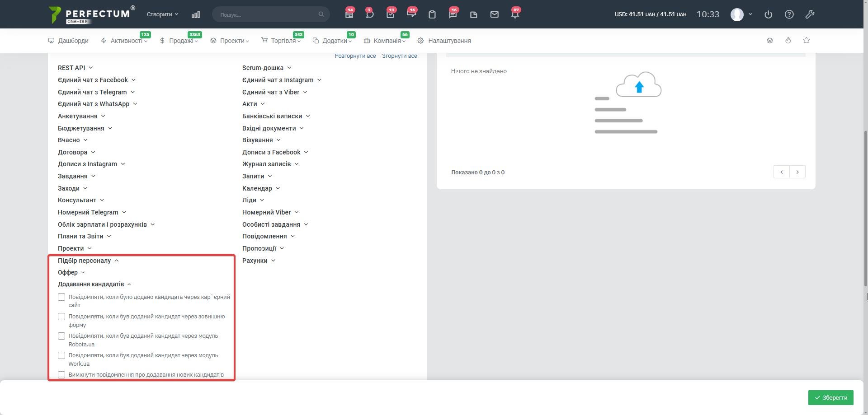Open the wrench settings icon

810,14
